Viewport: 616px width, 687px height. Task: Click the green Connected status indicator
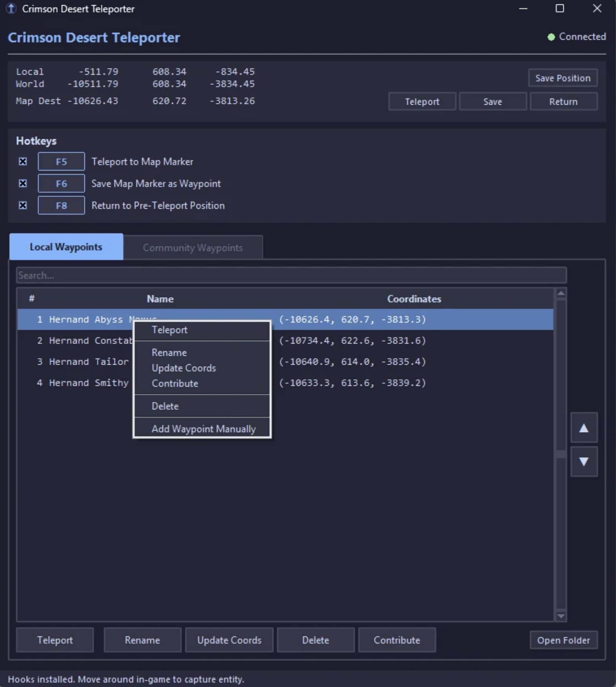tap(551, 37)
